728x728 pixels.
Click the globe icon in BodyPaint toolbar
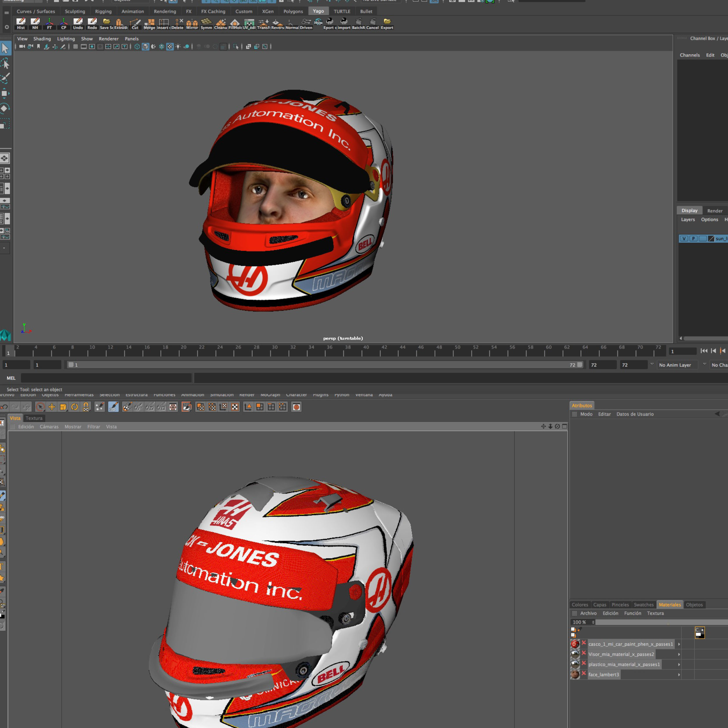[296, 407]
